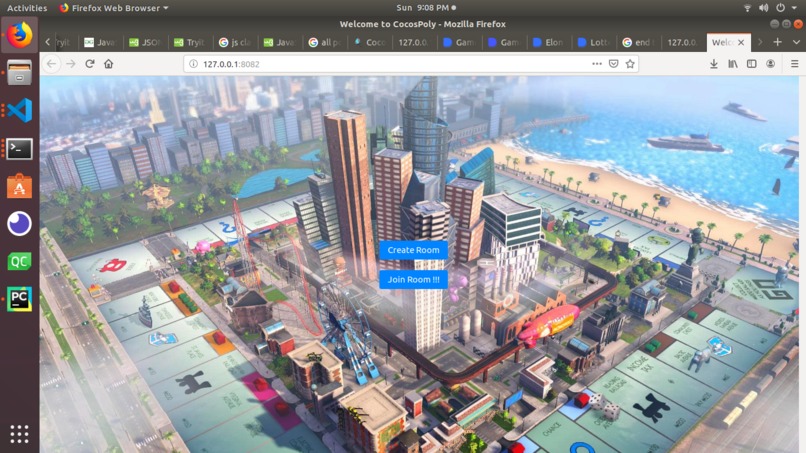Show site information for 127.0.0.1:8082
Viewport: 806px width, 453px height.
pos(194,64)
